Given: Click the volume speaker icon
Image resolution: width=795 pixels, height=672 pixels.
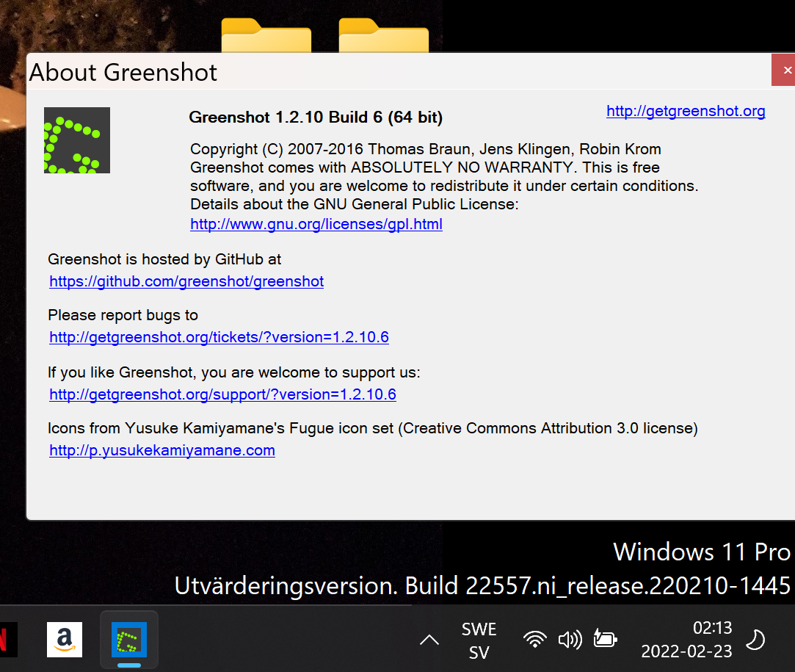Looking at the screenshot, I should coord(570,639).
